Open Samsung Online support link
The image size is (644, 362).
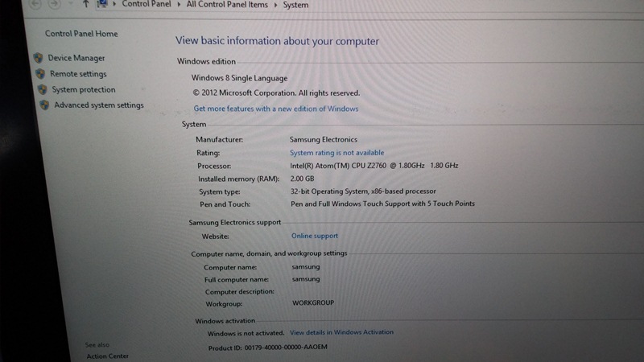click(x=315, y=236)
